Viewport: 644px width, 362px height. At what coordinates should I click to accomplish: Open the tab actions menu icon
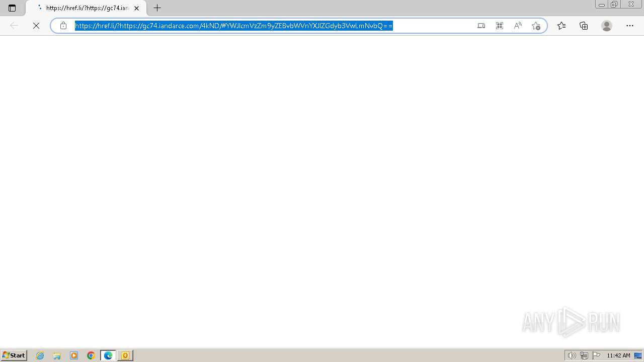click(12, 8)
